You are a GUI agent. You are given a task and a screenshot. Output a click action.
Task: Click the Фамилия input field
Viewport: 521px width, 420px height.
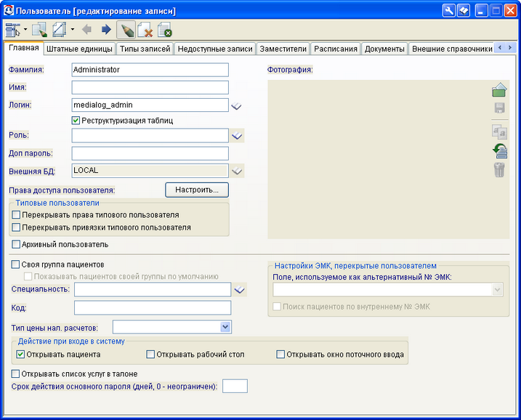click(x=150, y=70)
